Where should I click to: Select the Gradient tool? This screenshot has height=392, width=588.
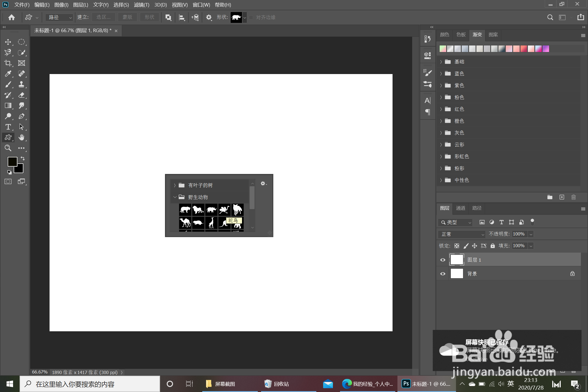pos(8,106)
